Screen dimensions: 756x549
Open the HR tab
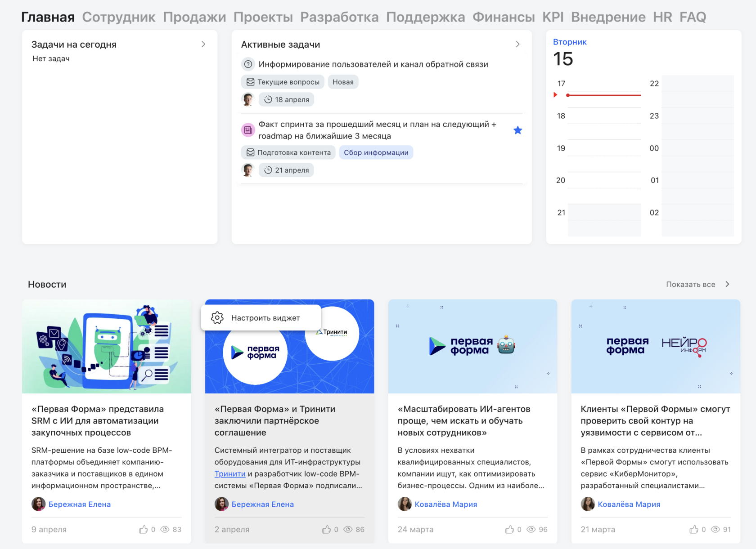click(662, 17)
